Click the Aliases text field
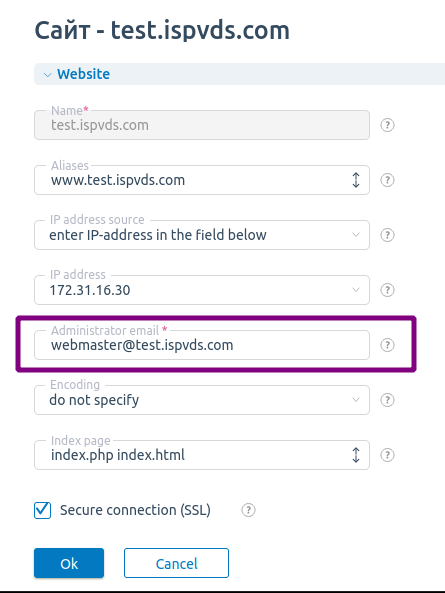This screenshot has height=593, width=445. [193, 180]
